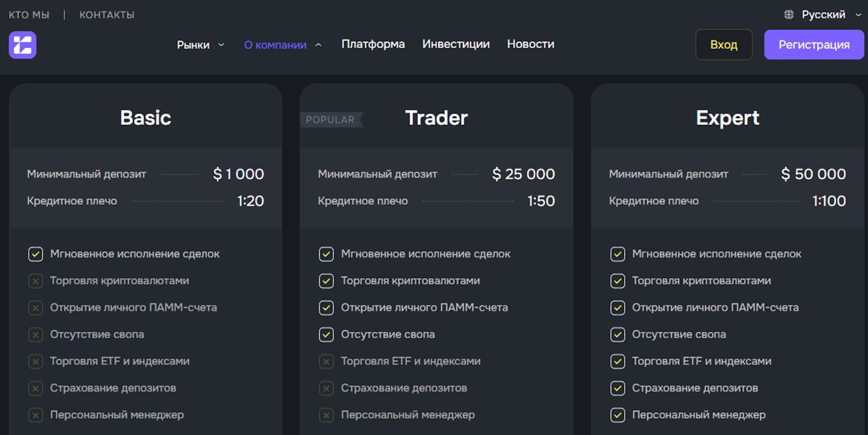The image size is (868, 435).
Task: Click the Вход login button
Action: tap(724, 45)
